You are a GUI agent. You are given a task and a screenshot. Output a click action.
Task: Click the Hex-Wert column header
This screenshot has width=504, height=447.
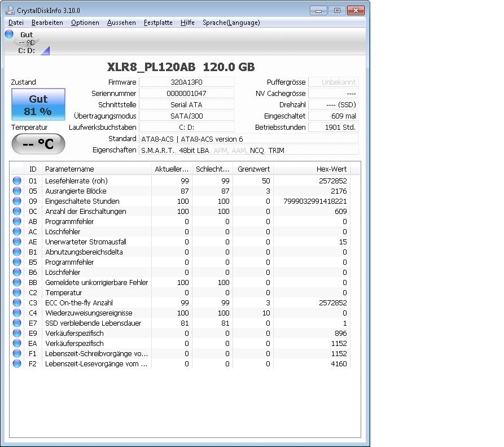click(x=312, y=169)
